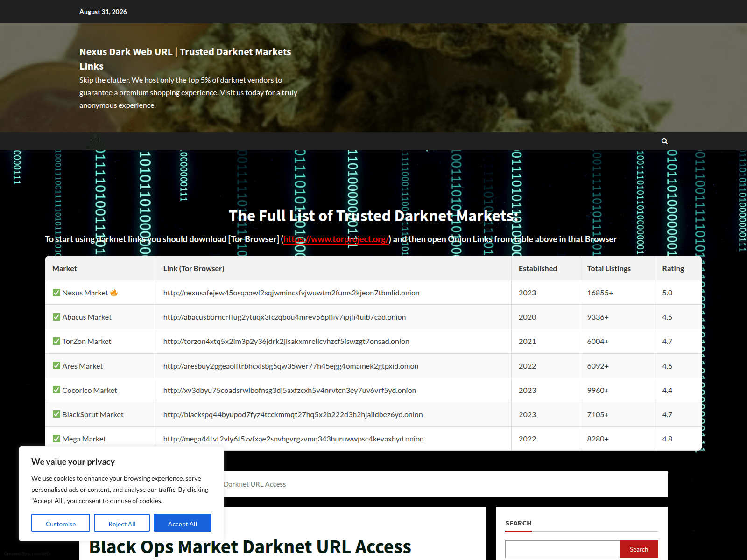This screenshot has height=560, width=747.
Task: Click the "2021" established year for TorZon
Action: click(527, 341)
